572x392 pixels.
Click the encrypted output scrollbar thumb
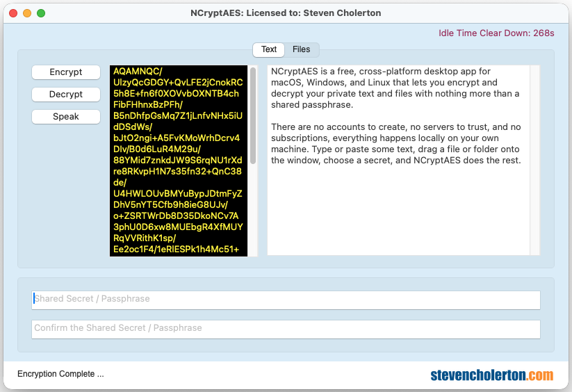click(253, 115)
